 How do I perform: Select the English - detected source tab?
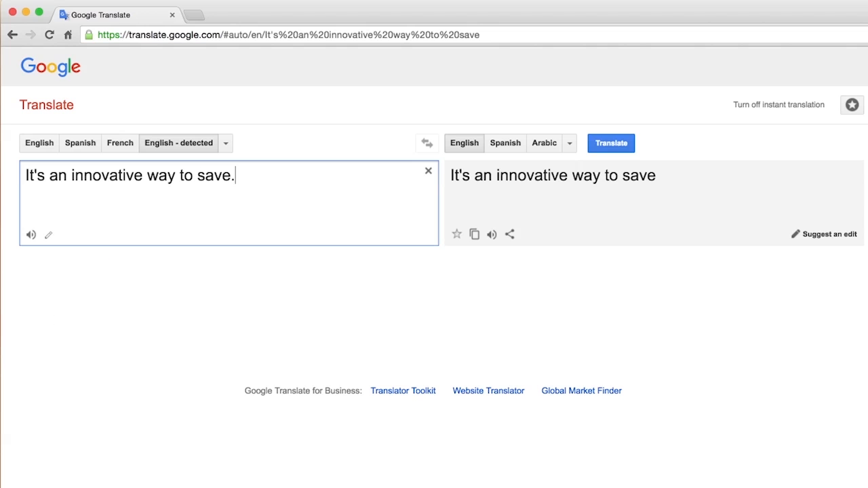pos(179,143)
